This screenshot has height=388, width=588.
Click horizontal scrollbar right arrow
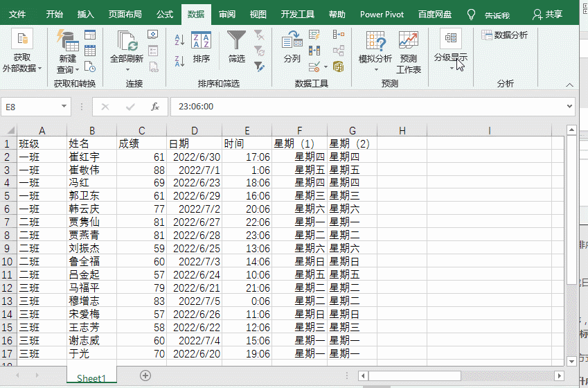click(559, 376)
